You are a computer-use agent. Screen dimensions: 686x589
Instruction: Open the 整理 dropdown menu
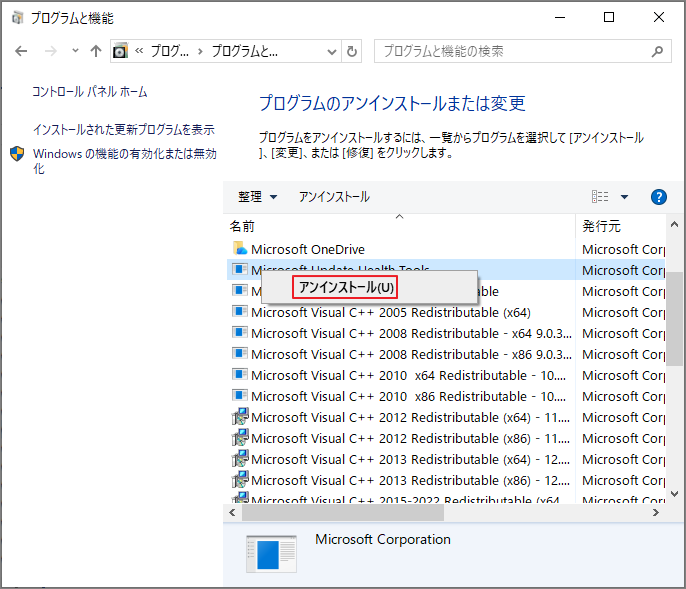tap(257, 196)
